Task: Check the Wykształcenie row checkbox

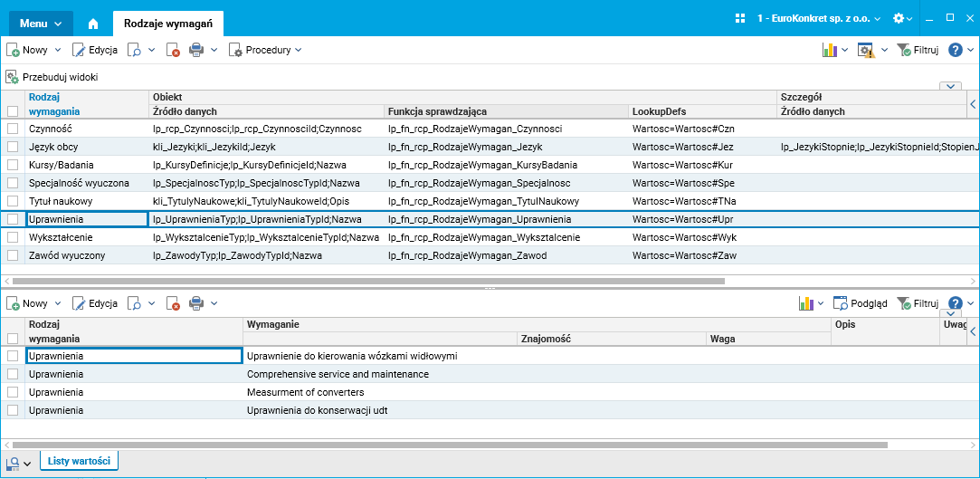Action: point(13,237)
